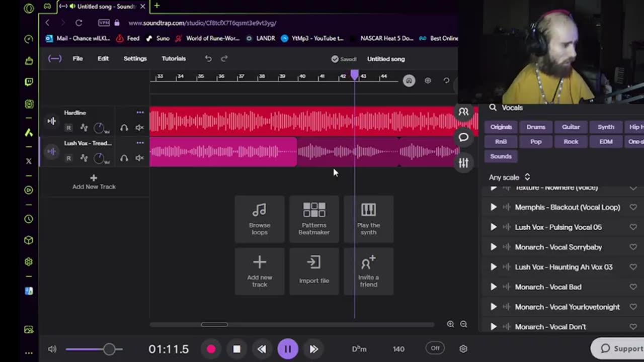Screen dimensions: 644x362
Task: Click the master volume slider handle
Action: pos(110,348)
